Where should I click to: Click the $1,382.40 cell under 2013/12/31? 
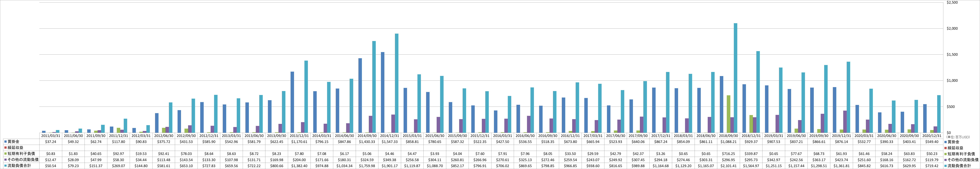tap(299, 166)
